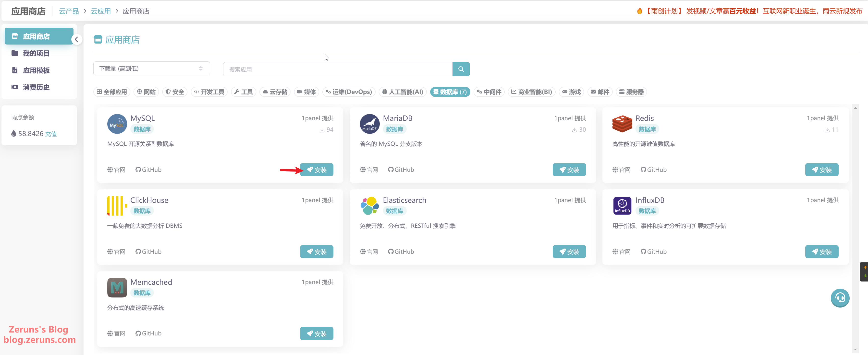Click the Redis red stack logo
Viewport: 868px width, 355px height.
click(x=622, y=124)
